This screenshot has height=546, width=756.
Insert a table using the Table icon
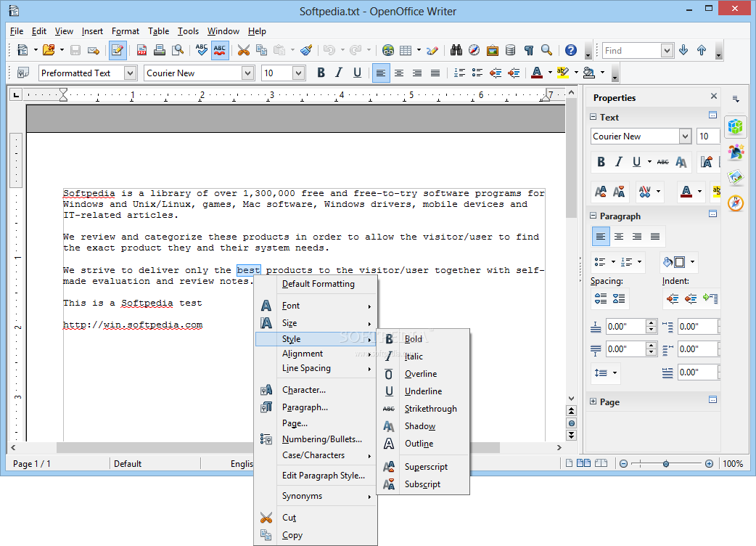point(406,50)
